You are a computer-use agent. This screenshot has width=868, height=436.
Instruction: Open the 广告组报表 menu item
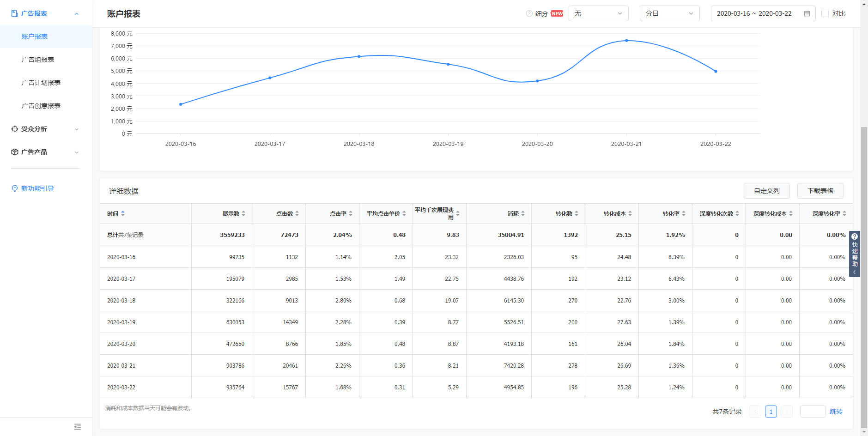click(38, 60)
